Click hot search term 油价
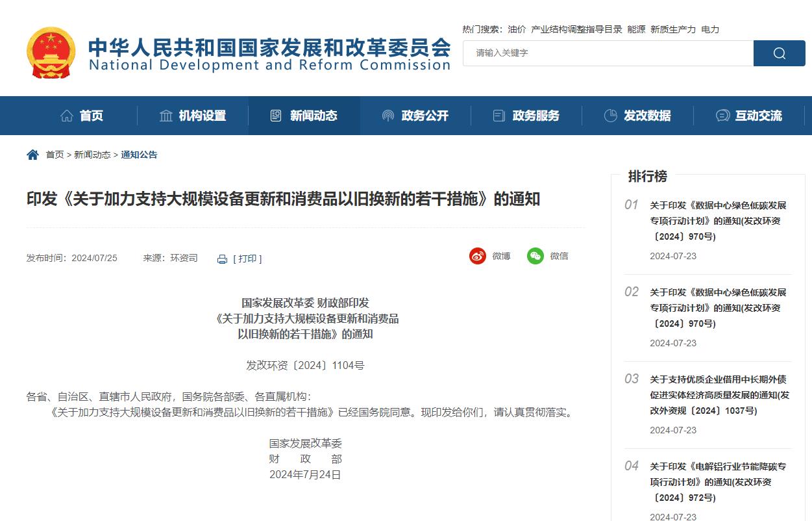 coord(517,29)
